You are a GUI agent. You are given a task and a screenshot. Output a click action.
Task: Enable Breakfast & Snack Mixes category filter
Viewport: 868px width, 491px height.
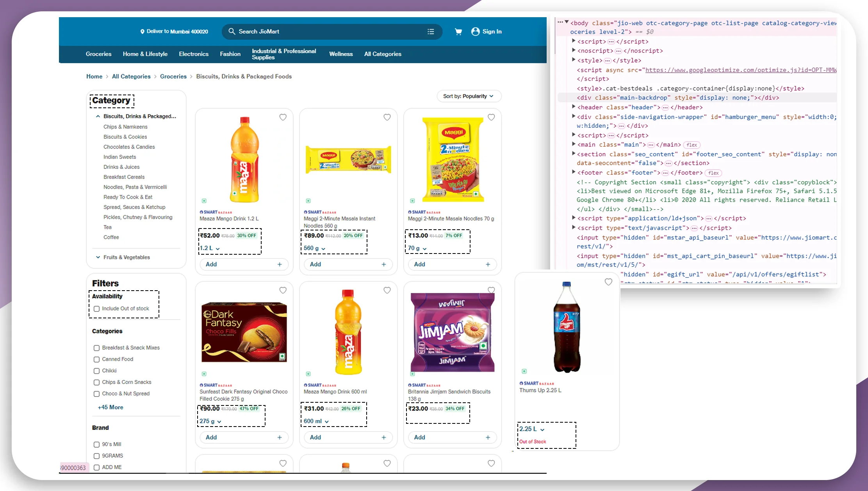pos(96,348)
